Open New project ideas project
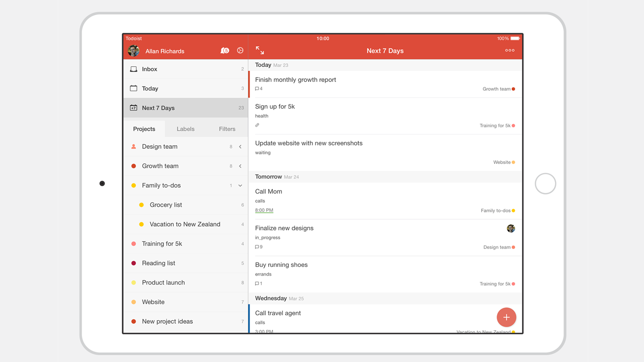Viewport: 644px width, 362px height. (x=186, y=321)
